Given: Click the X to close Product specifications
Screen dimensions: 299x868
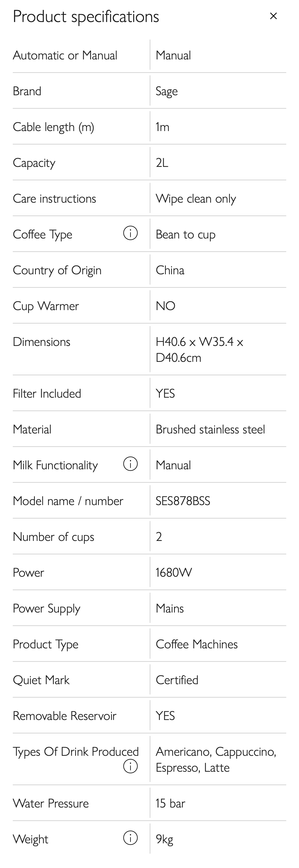Looking at the screenshot, I should click(273, 16).
